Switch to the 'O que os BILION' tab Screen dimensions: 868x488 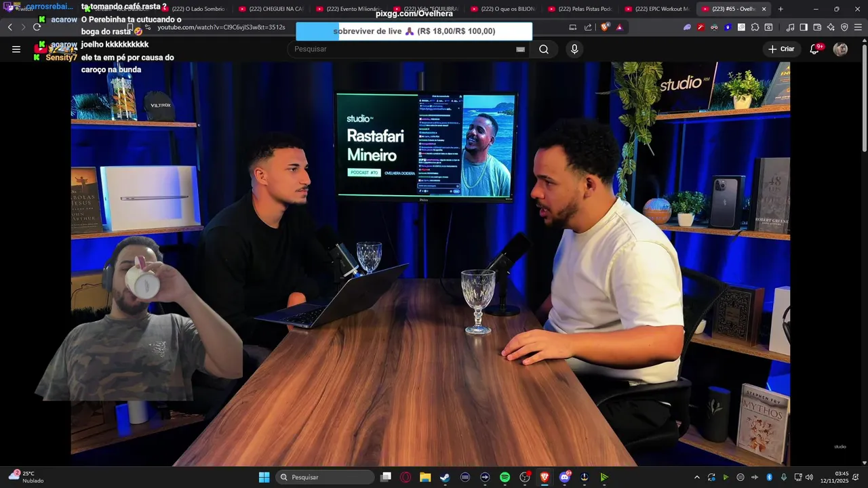pyautogui.click(x=502, y=9)
